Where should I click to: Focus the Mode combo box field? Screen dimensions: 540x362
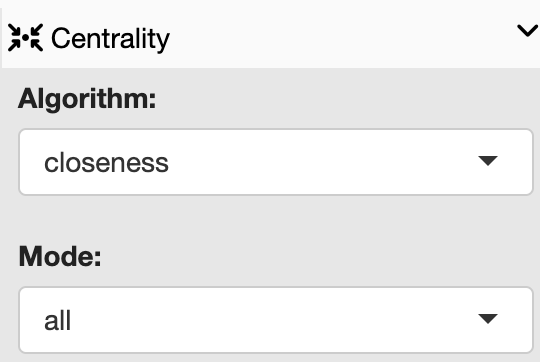pyautogui.click(x=276, y=320)
